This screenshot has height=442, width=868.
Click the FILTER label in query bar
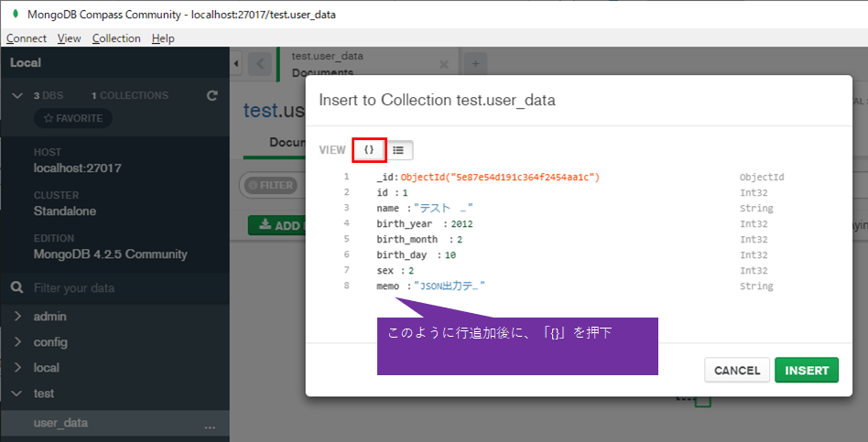(x=271, y=186)
